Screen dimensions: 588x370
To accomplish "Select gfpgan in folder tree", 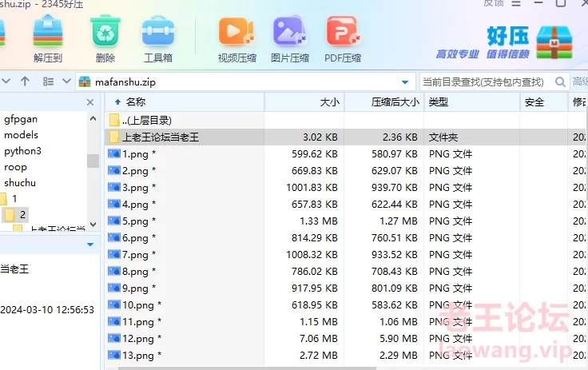I will [21, 119].
